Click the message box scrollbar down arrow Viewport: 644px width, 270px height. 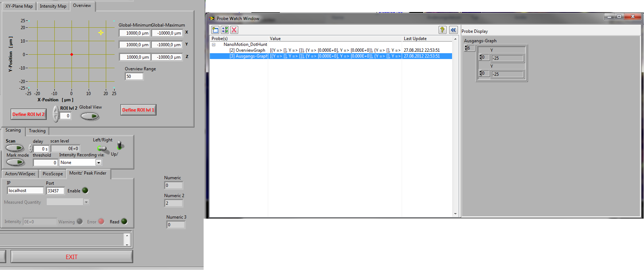127,244
